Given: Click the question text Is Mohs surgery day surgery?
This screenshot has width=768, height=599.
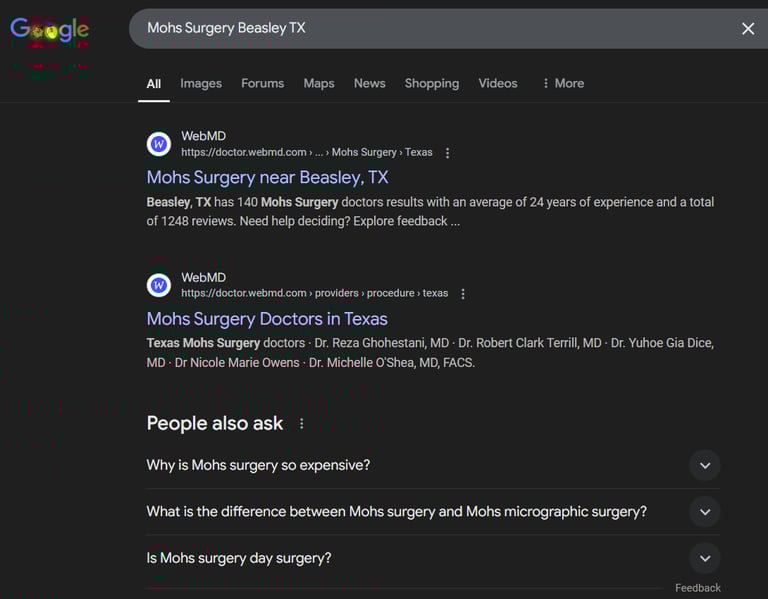Looking at the screenshot, I should click(x=239, y=558).
